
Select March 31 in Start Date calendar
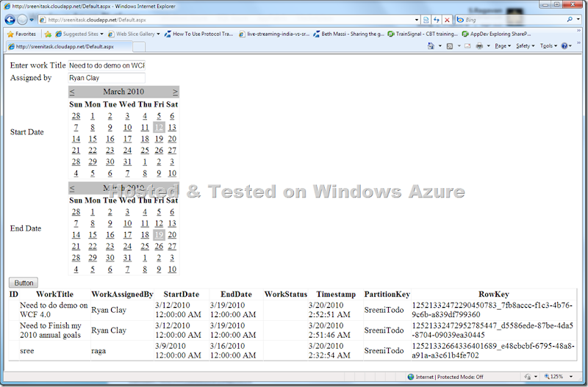pos(127,162)
